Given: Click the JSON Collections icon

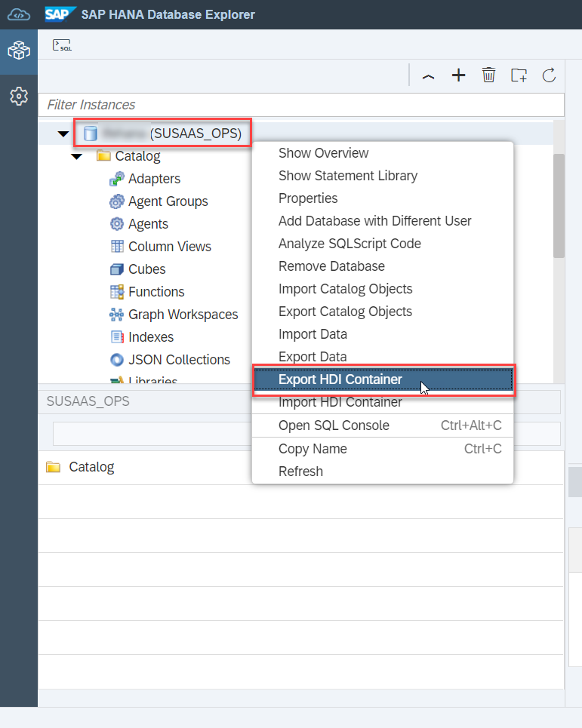Looking at the screenshot, I should click(x=117, y=360).
